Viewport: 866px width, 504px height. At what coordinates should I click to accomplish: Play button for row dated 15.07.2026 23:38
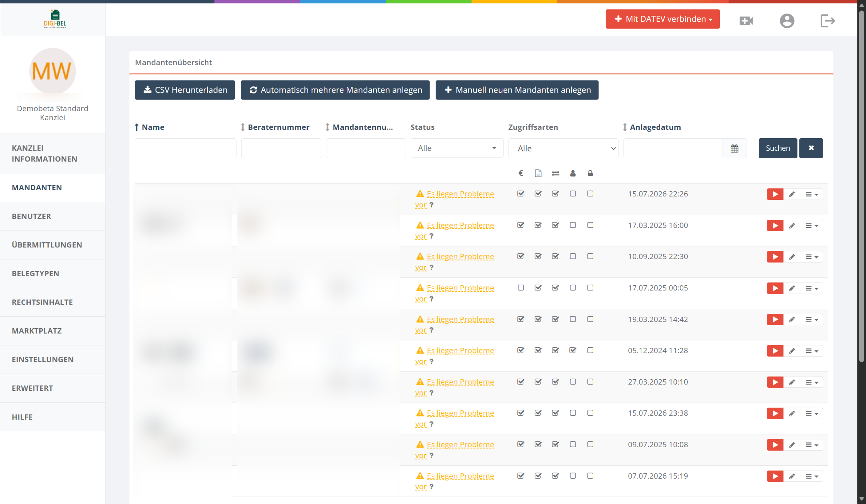(775, 413)
